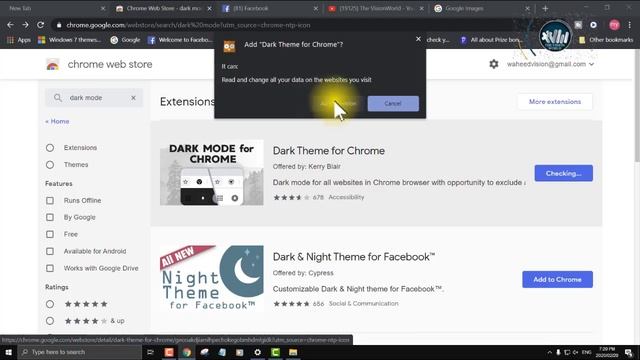Click the 678 ratings count
Image resolution: width=640 pixels, height=360 pixels.
coord(318,197)
